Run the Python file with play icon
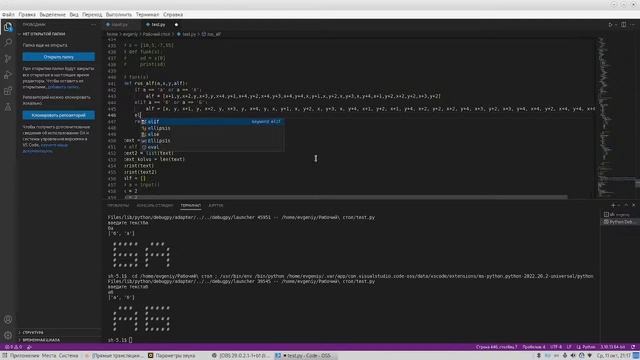640x360 pixels. coord(610,24)
